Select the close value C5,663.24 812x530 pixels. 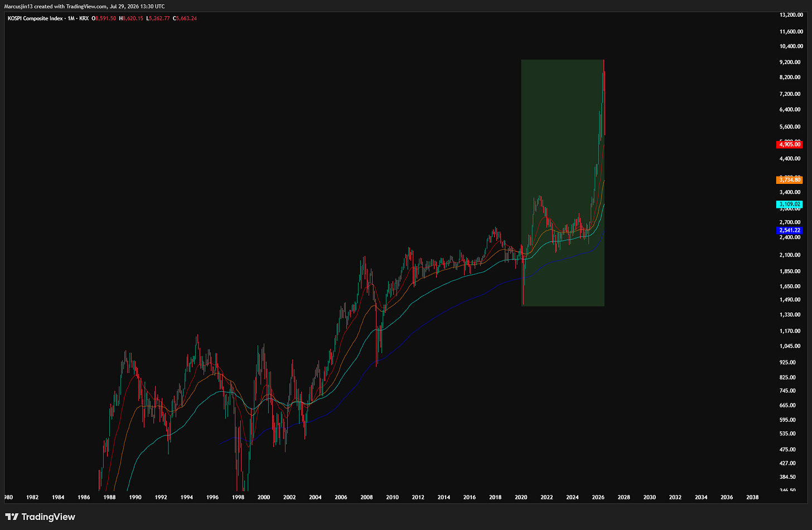pos(185,18)
